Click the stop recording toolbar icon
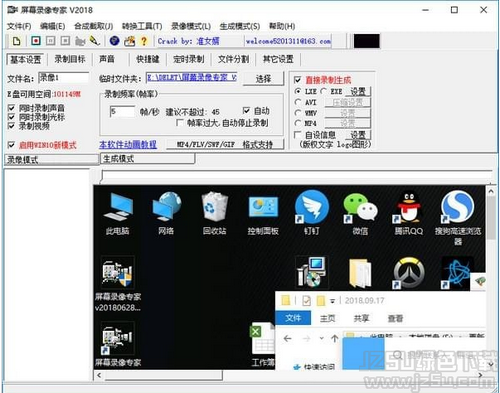500x393 pixels. tap(65, 41)
